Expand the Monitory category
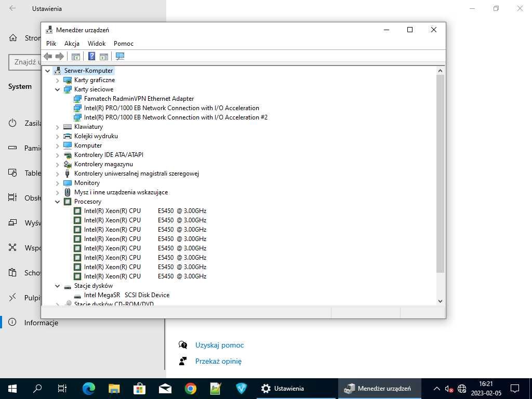Screen dimensions: 532x399 pos(57,183)
